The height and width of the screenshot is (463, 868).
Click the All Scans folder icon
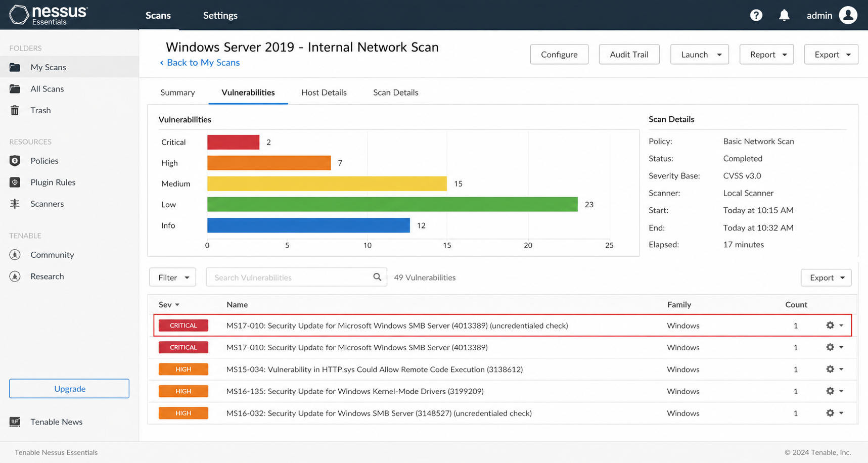point(15,89)
